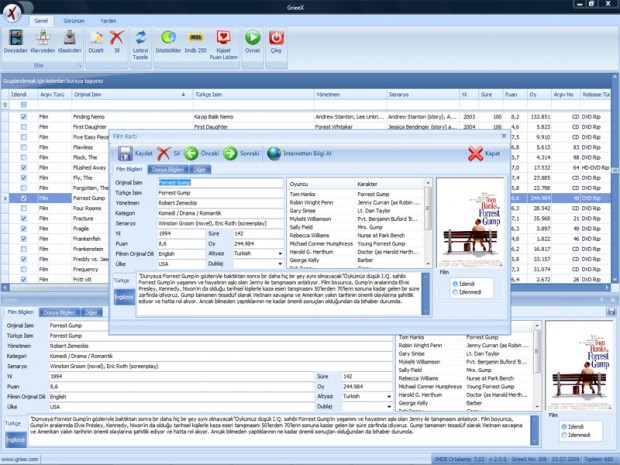
Task: Click the Oynat play icon
Action: coord(253,38)
